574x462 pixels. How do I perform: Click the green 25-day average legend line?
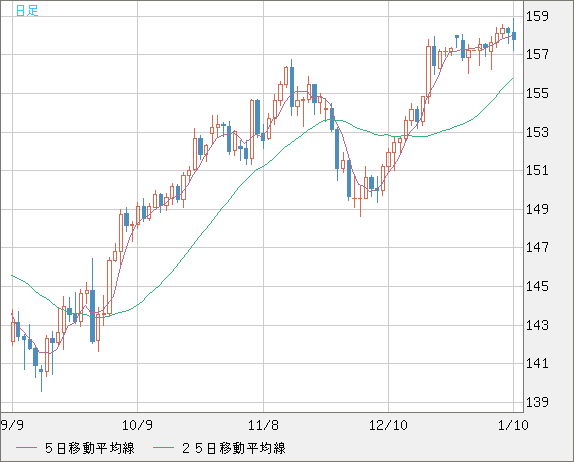tap(163, 448)
